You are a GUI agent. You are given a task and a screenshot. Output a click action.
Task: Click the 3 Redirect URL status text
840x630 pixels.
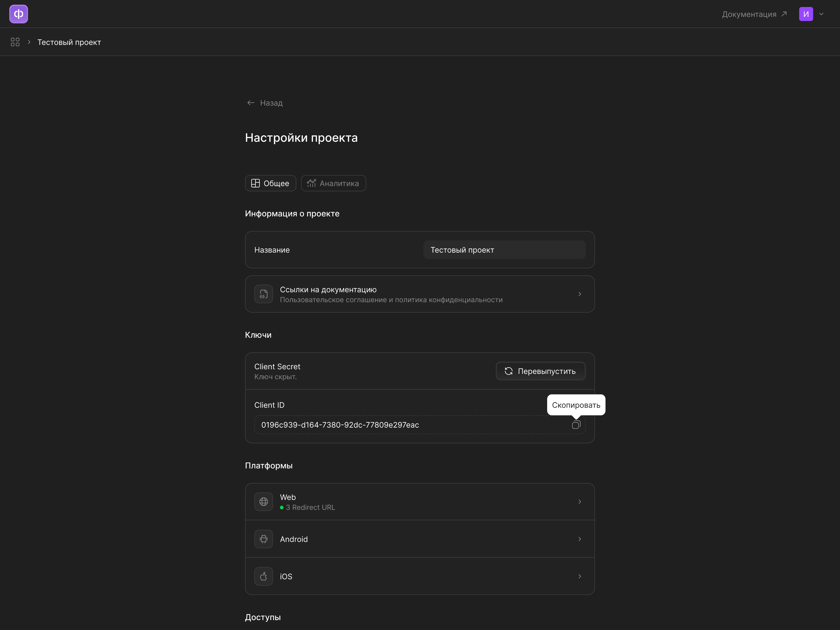pos(310,507)
